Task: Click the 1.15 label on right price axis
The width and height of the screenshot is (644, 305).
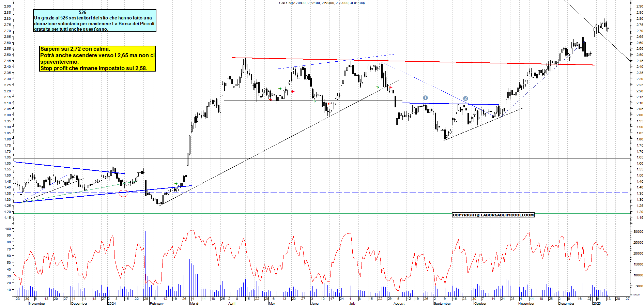Action: coord(640,217)
